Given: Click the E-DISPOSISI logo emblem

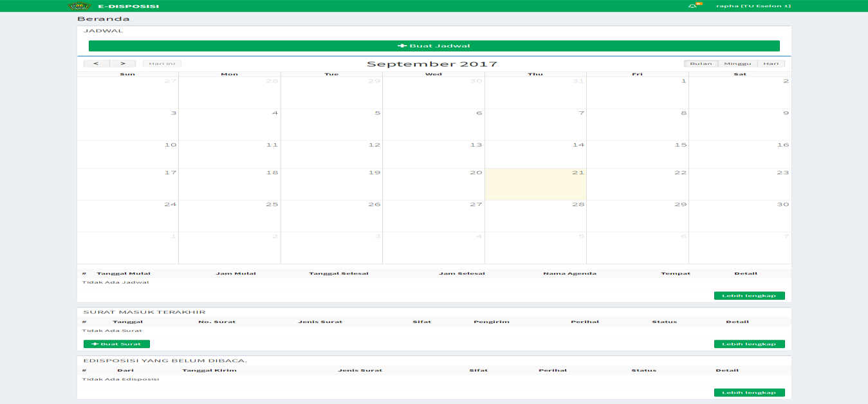Looking at the screenshot, I should pos(79,6).
